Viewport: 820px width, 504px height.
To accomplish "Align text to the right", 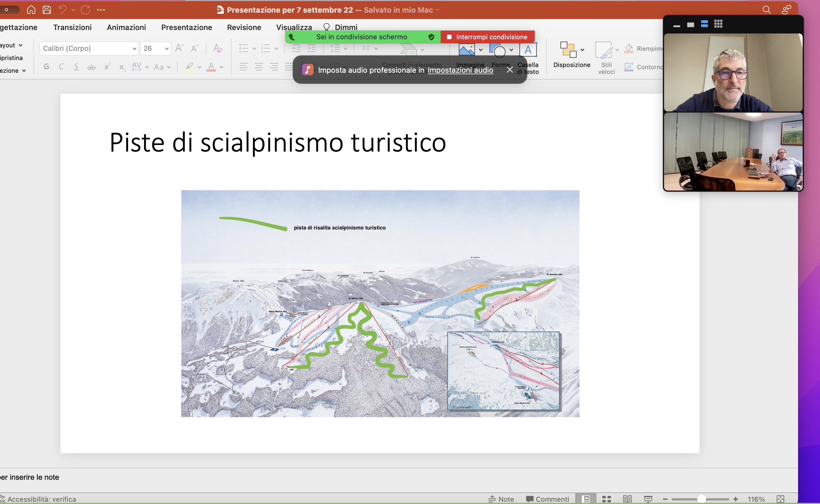I will pos(274,67).
